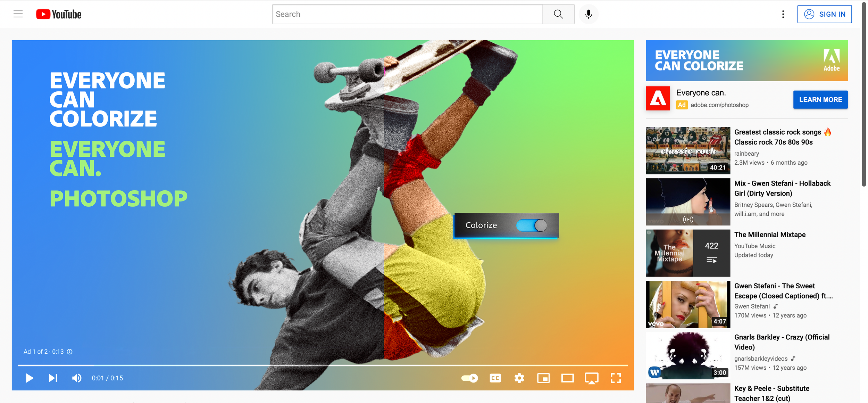Toggle the autoplay switch

(x=469, y=378)
